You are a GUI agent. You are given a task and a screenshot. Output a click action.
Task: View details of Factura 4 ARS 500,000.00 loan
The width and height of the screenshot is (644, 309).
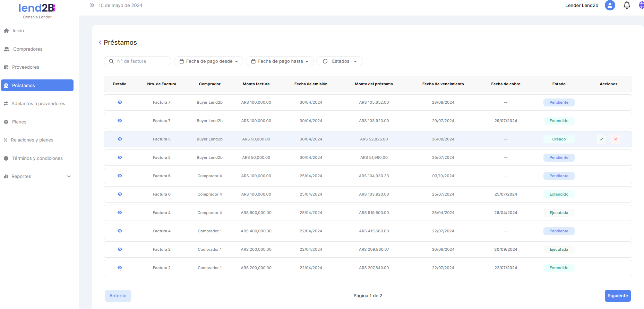pyautogui.click(x=120, y=213)
